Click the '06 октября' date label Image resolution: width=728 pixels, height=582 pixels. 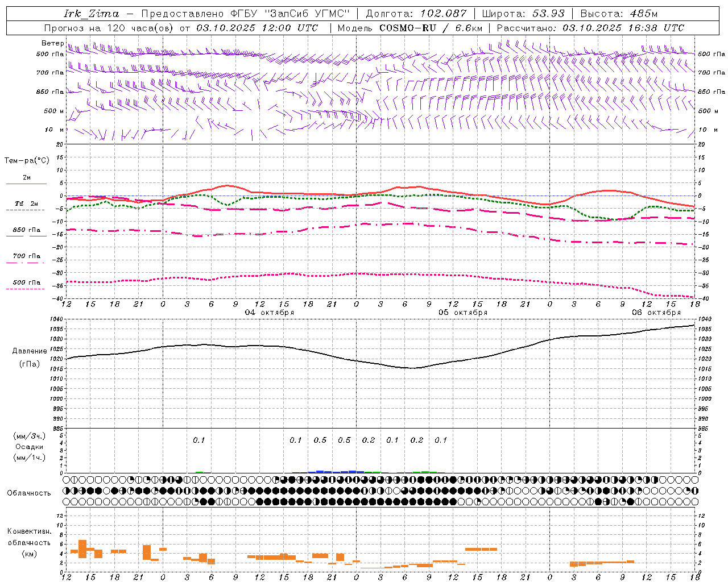(x=656, y=313)
